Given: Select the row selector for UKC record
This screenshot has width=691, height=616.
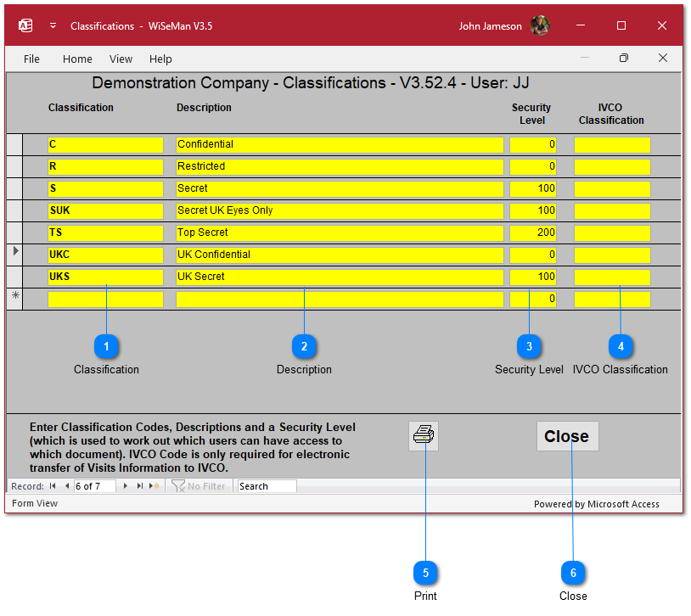Looking at the screenshot, I should click(14, 254).
